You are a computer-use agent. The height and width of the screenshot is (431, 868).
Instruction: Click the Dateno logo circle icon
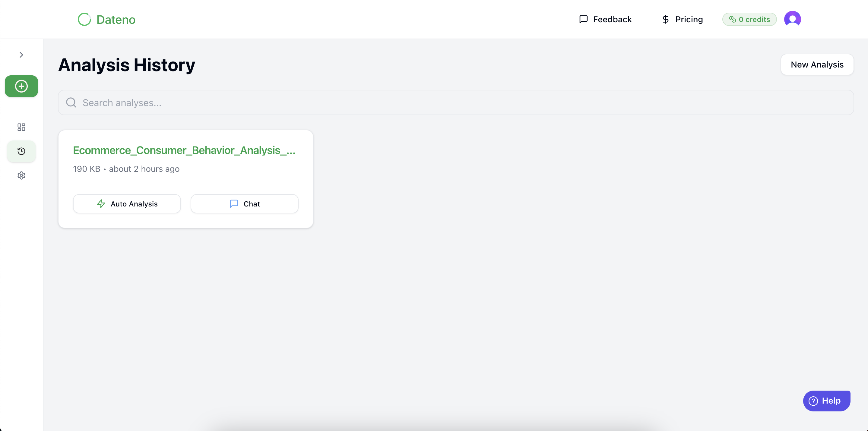tap(84, 20)
